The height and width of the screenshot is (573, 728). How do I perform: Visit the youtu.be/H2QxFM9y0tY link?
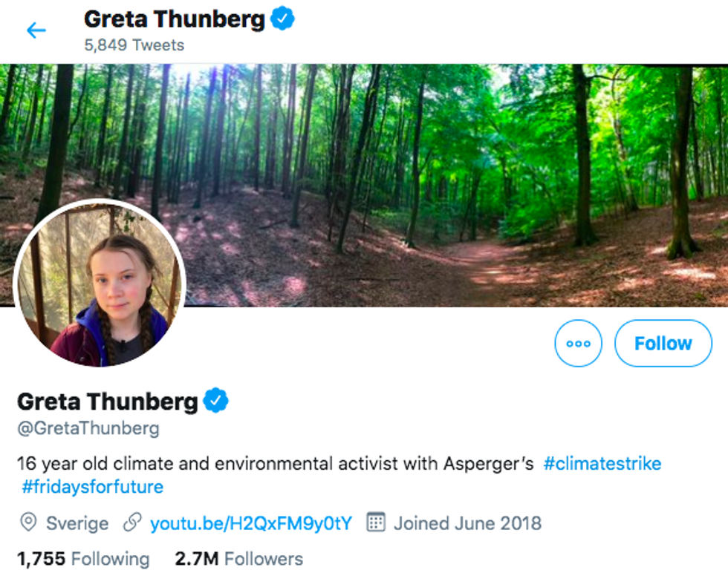pos(251,523)
